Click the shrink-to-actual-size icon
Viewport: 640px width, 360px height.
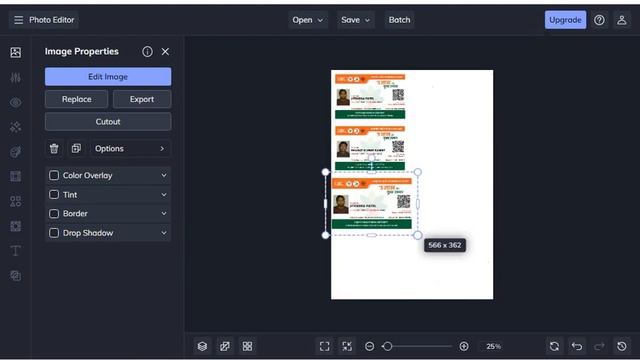pyautogui.click(x=347, y=346)
